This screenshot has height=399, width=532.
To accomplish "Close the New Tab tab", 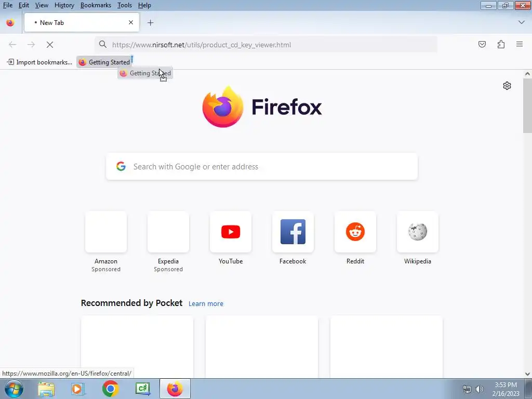I will [x=130, y=22].
